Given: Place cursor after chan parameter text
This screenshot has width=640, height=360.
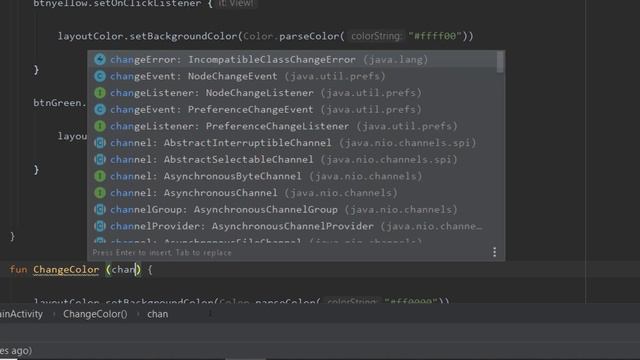Looking at the screenshot, I should click(x=135, y=270).
